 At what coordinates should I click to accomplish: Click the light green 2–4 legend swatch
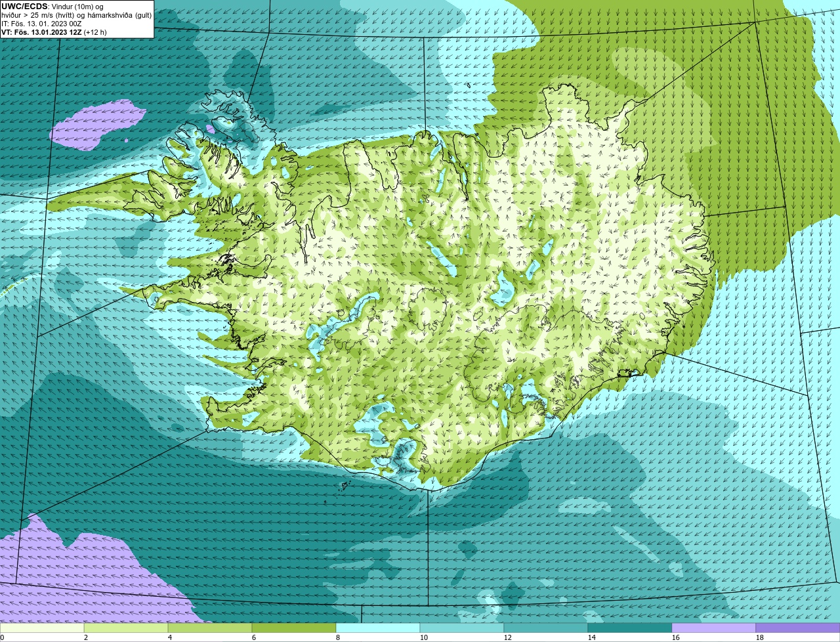126,628
